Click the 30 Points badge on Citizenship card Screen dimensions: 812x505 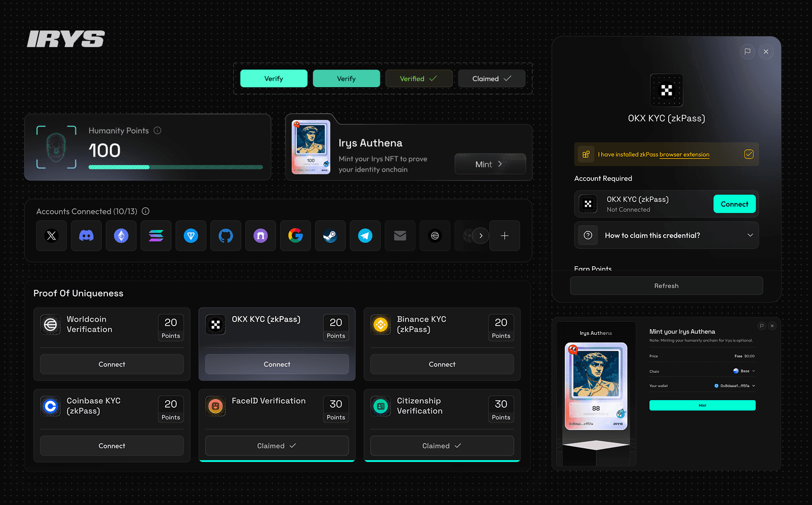501,409
